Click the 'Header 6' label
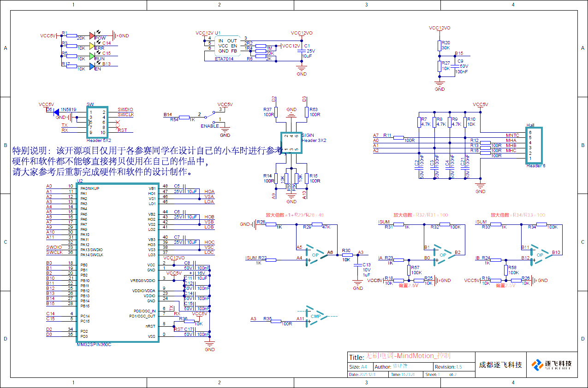Screen dimensions: 588x388 click(535, 166)
